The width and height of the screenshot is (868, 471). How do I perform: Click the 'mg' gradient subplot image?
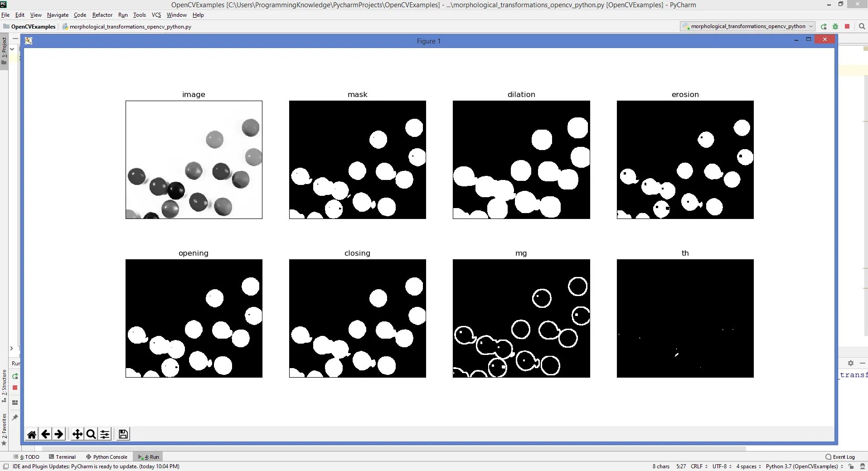click(521, 318)
